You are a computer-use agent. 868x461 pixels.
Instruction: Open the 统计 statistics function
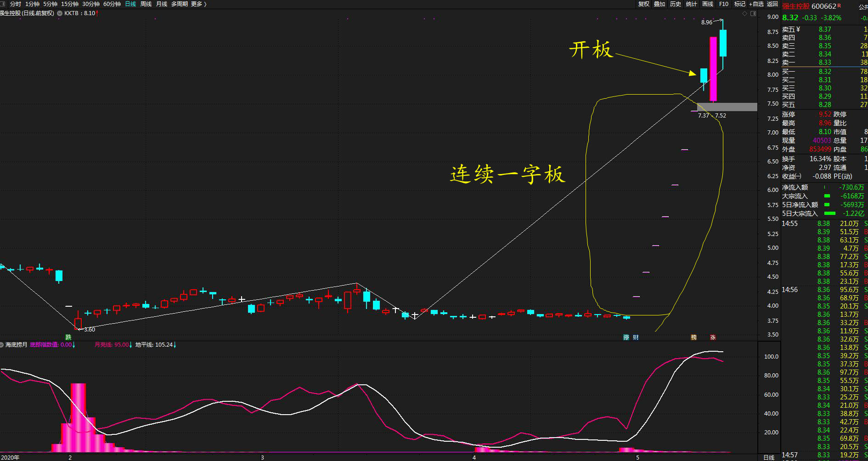[x=691, y=4]
